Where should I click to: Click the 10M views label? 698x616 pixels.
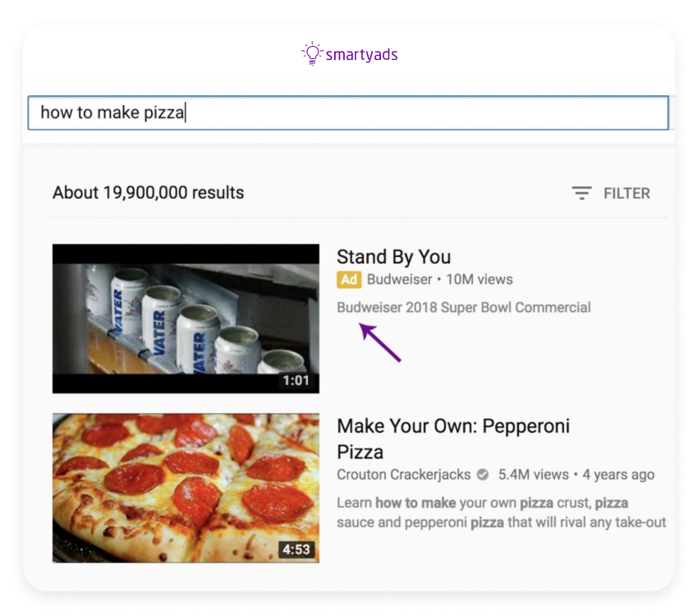480,279
